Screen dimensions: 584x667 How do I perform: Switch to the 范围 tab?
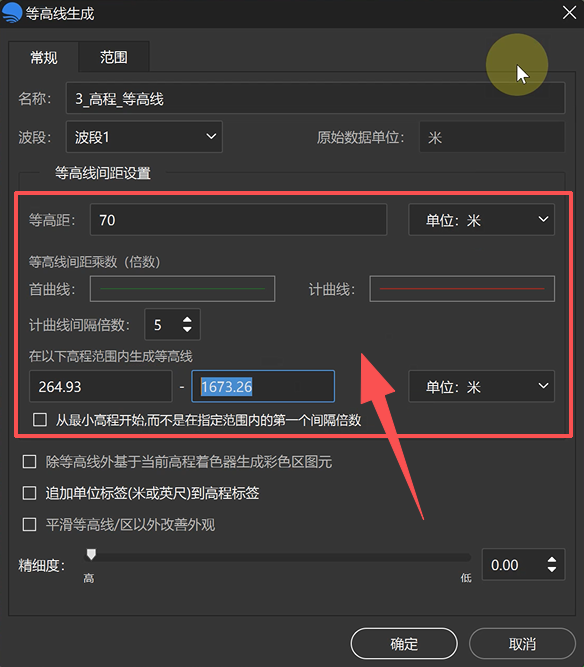114,57
